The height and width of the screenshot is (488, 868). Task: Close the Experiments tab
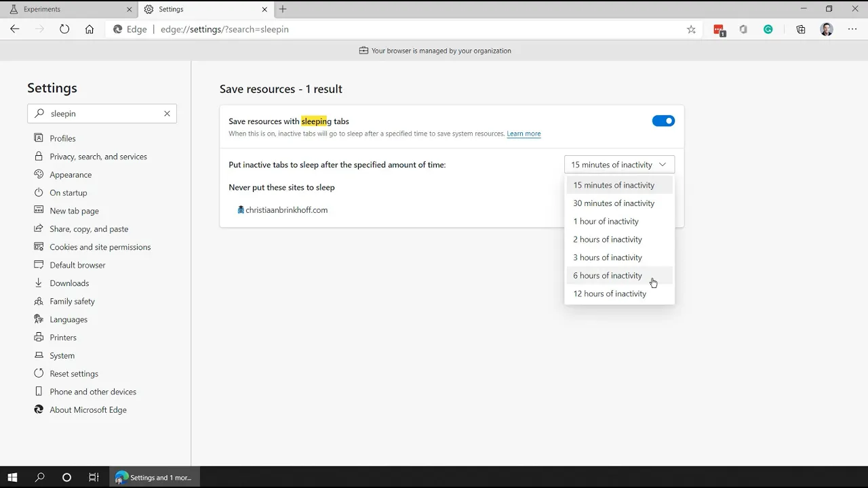(130, 9)
